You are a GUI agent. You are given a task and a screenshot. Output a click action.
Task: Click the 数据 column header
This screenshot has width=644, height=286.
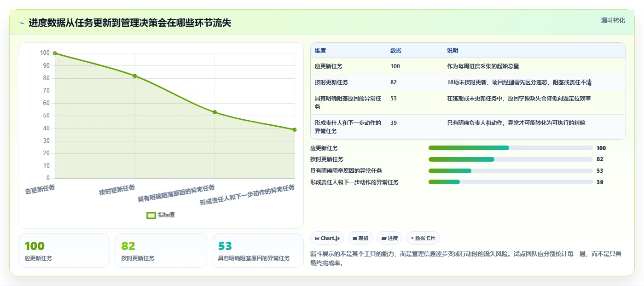tap(396, 51)
